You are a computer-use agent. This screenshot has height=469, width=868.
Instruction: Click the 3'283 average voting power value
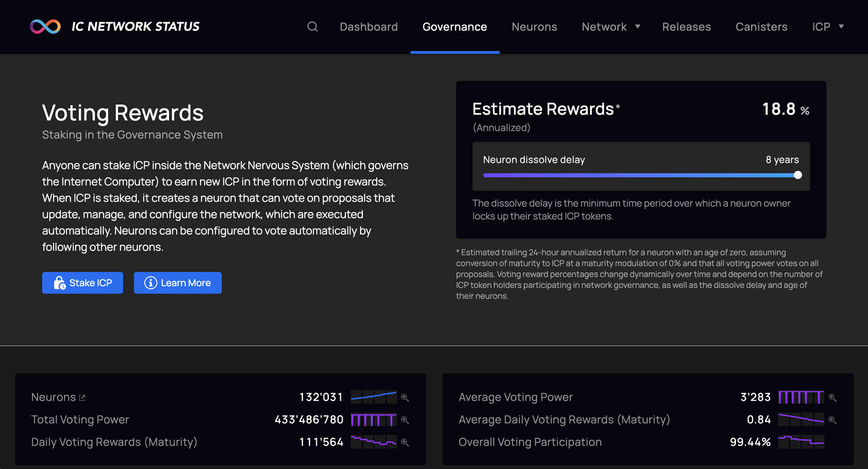756,397
